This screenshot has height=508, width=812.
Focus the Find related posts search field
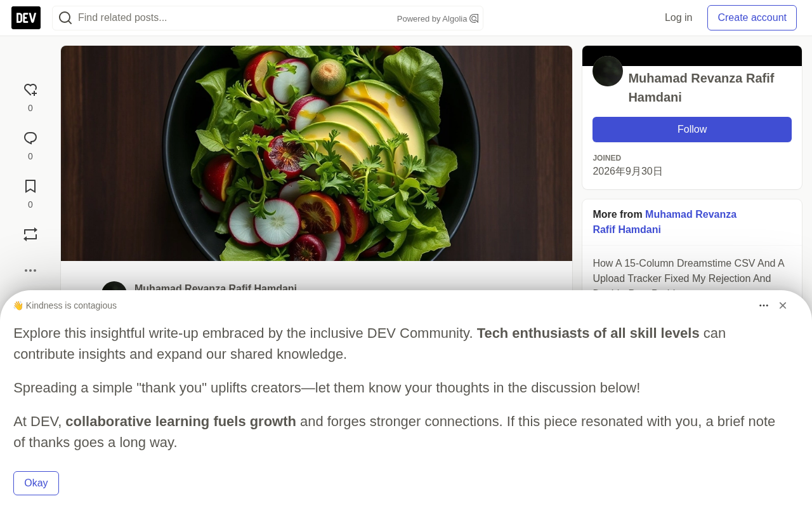coord(235,18)
